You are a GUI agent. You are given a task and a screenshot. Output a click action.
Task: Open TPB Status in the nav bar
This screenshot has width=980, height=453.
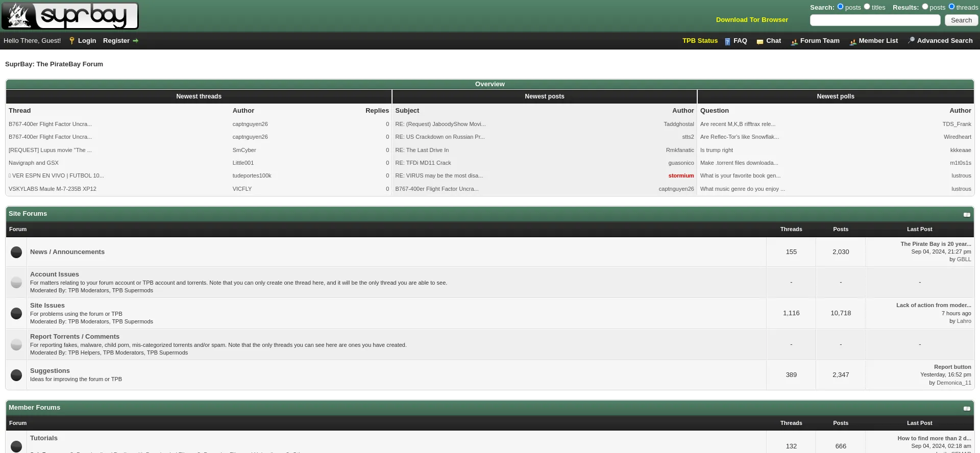click(x=700, y=41)
